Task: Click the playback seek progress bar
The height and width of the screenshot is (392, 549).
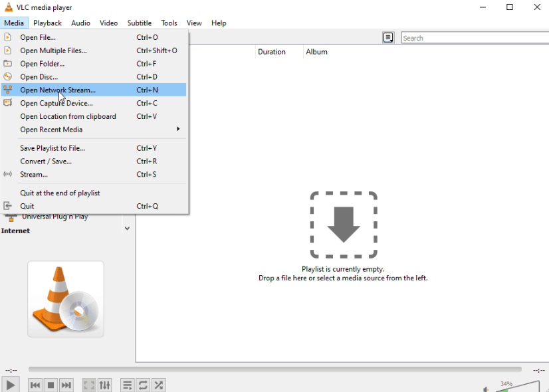Action: click(275, 369)
